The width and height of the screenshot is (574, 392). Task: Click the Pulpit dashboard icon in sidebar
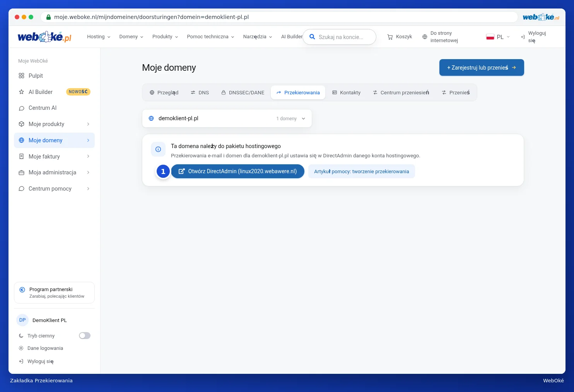click(21, 76)
